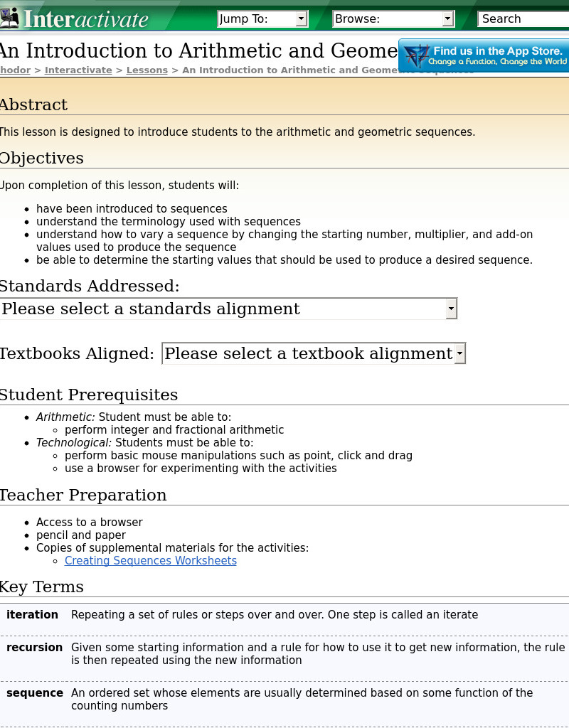Click the Abstract section heading
569x728 pixels.
(33, 105)
